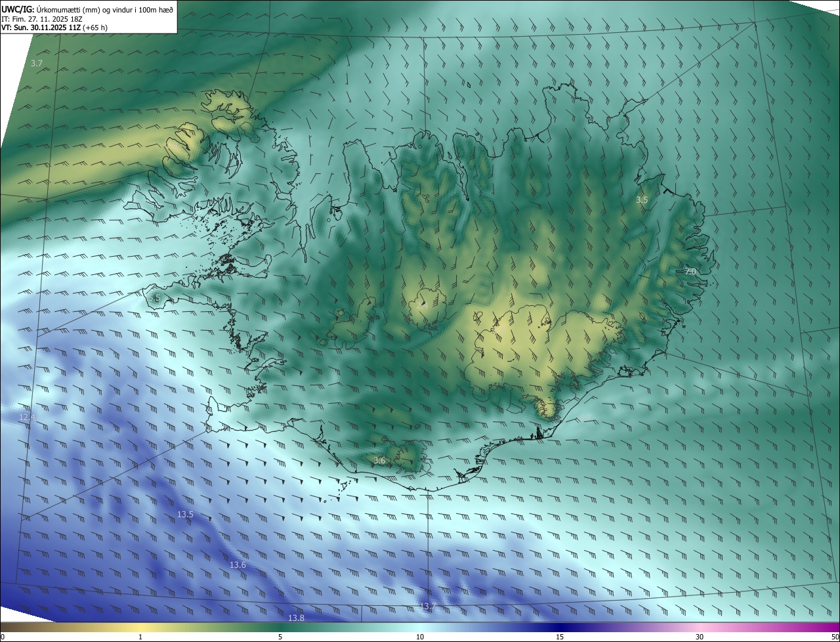Click the colorbar tick label "50"
The height and width of the screenshot is (642, 840).
[x=835, y=637]
